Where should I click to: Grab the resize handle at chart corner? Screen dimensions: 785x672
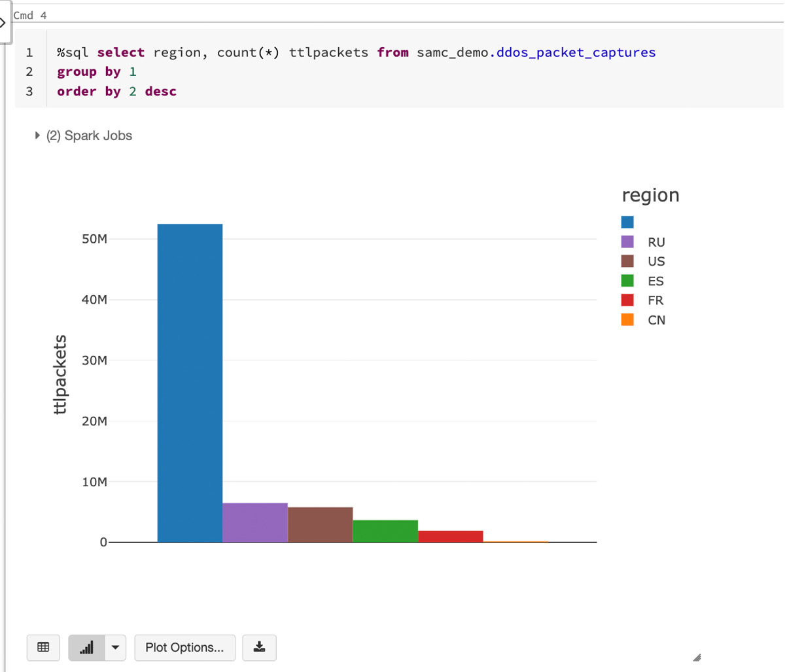697,658
